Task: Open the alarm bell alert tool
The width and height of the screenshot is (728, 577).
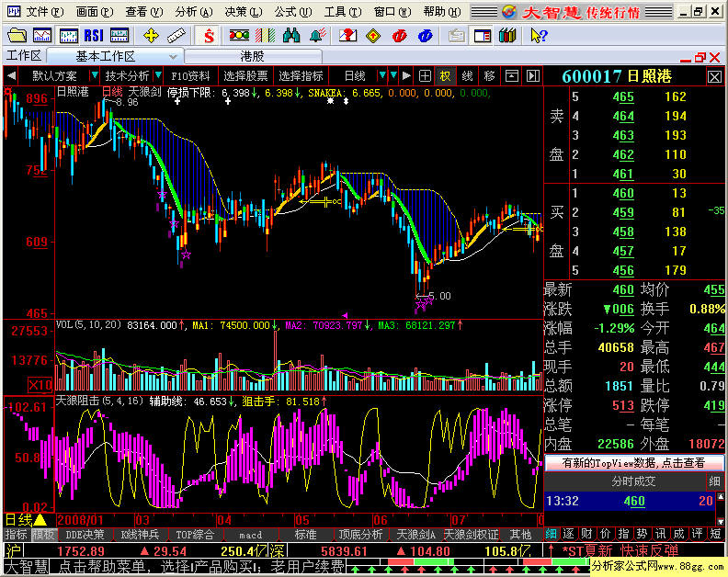Action: point(317,35)
